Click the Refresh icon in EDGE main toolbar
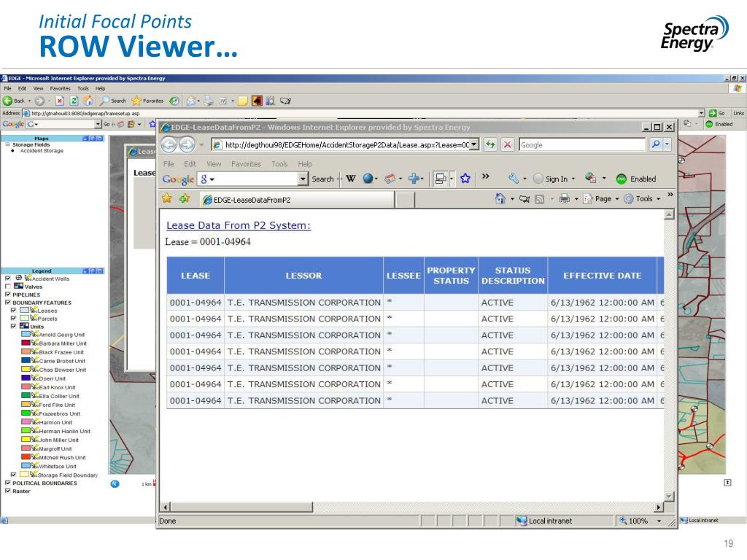Screen dimensions: 747x560 click(x=74, y=101)
